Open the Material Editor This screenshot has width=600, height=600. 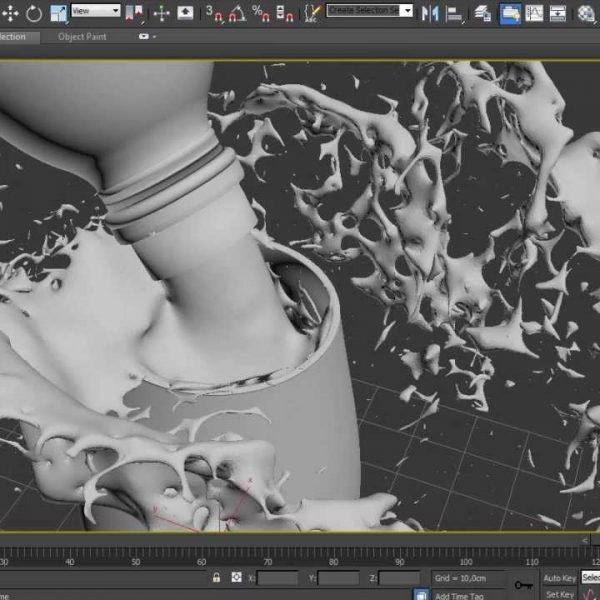(585, 13)
